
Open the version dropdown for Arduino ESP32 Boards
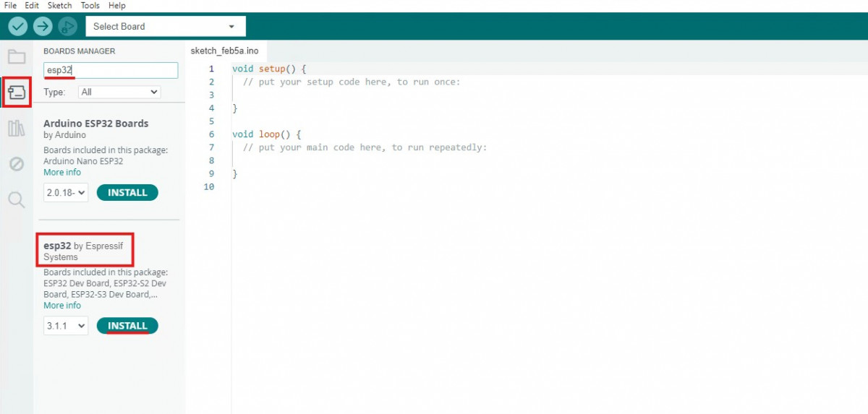66,193
